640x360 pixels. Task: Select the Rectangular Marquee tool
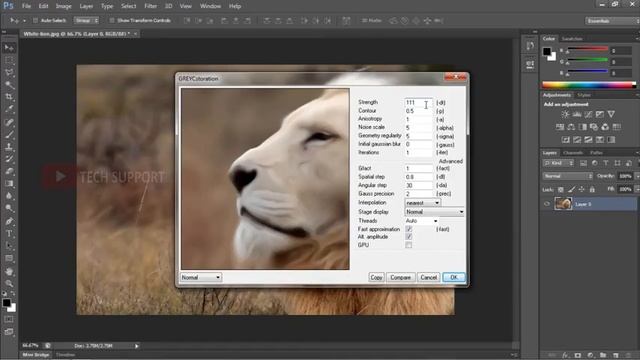pos(9,60)
